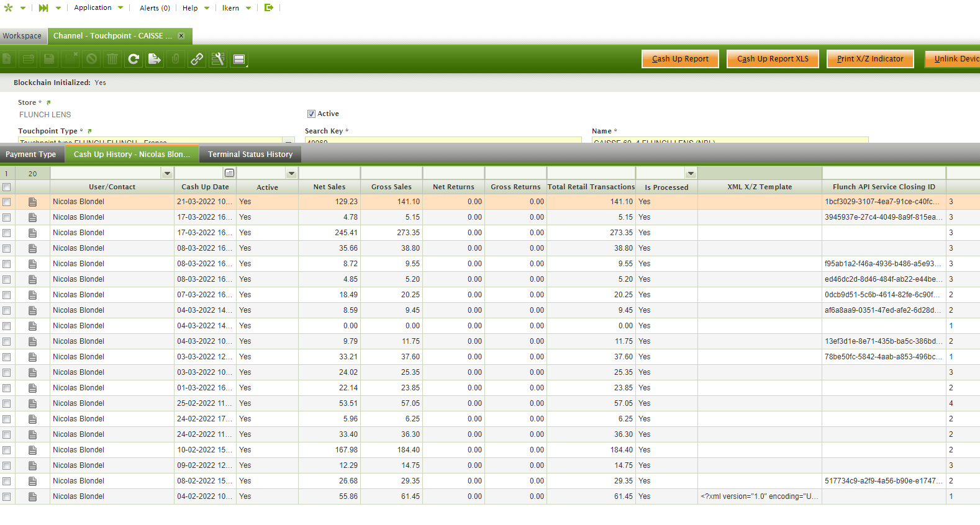Open calendar picker in Cash Up Date filter

(x=229, y=173)
